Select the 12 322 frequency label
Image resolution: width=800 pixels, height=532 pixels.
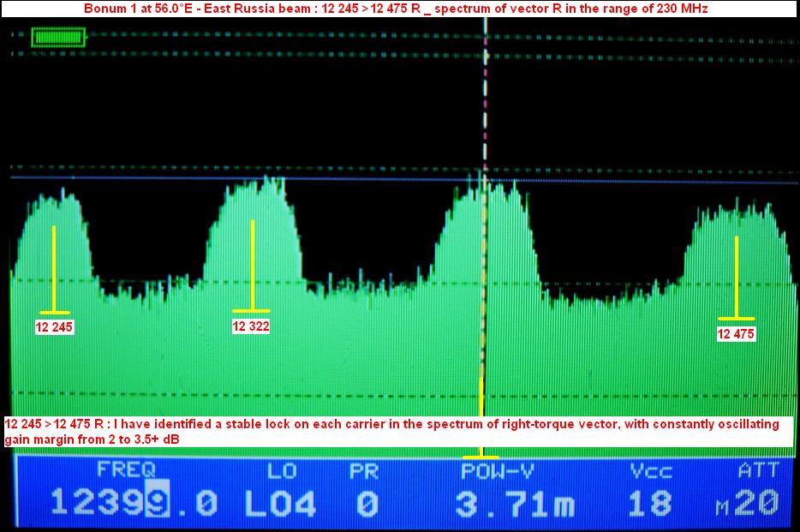pos(252,326)
